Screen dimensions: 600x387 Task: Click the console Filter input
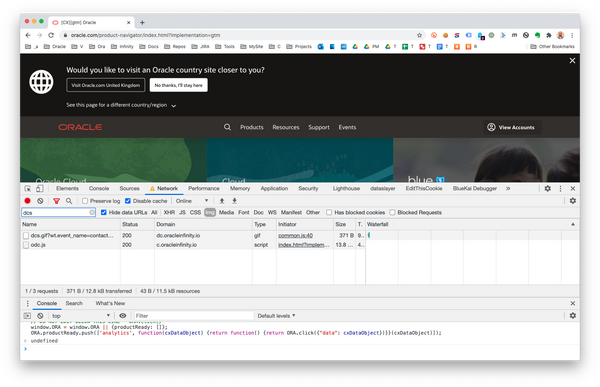193,316
